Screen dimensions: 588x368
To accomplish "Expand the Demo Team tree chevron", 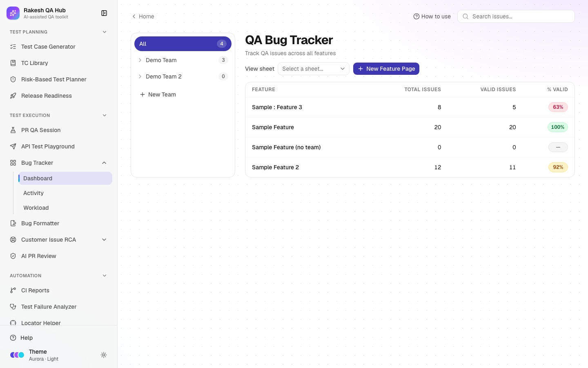I will click(x=140, y=60).
